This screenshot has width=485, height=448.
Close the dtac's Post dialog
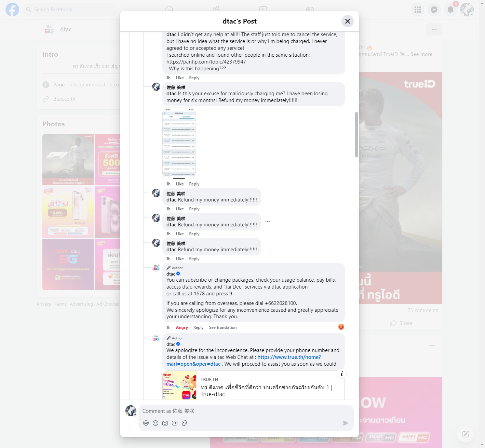[x=347, y=21]
